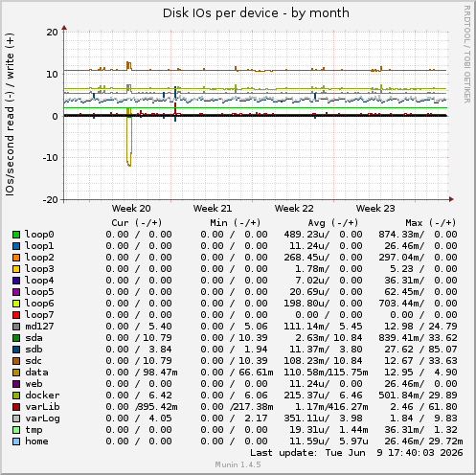Viewport: 476px width, 475px height.
Task: Click the loop4 dark blue swatch
Action: point(16,281)
